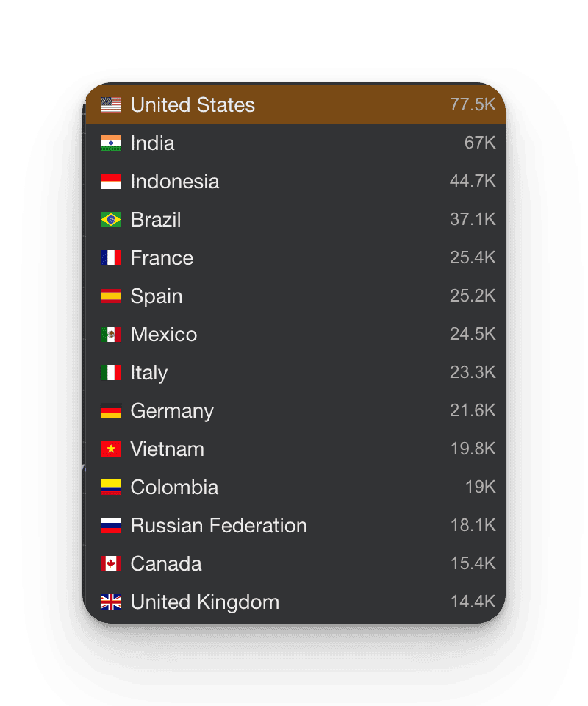Click the Indonesia flag icon
The height and width of the screenshot is (706, 588).
click(111, 181)
